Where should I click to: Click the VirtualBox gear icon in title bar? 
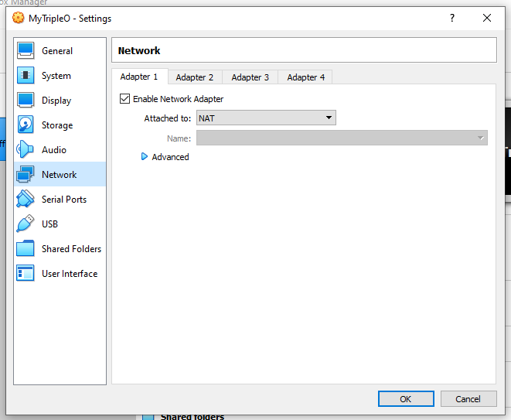tap(19, 18)
